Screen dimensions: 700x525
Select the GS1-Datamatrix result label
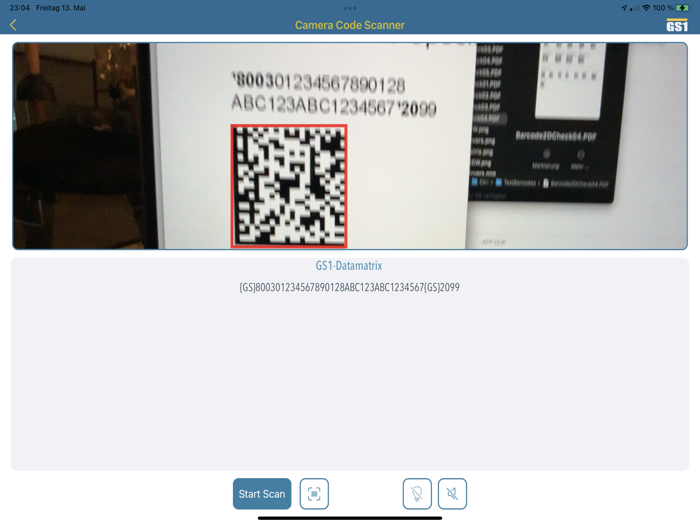[349, 266]
